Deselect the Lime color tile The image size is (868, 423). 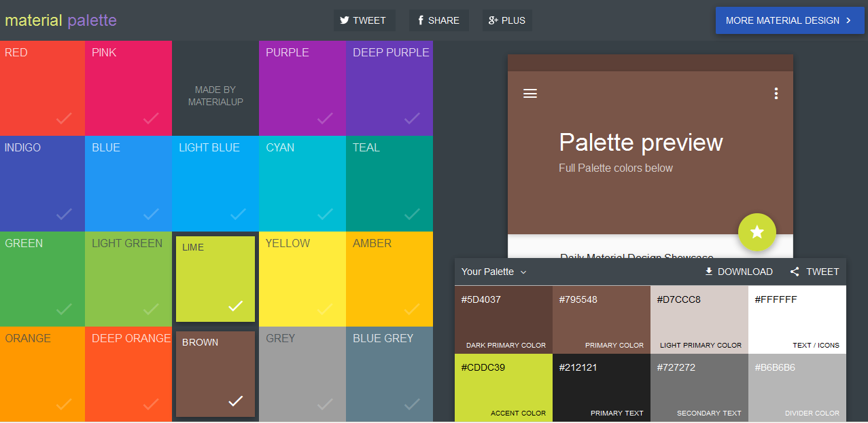(x=215, y=278)
